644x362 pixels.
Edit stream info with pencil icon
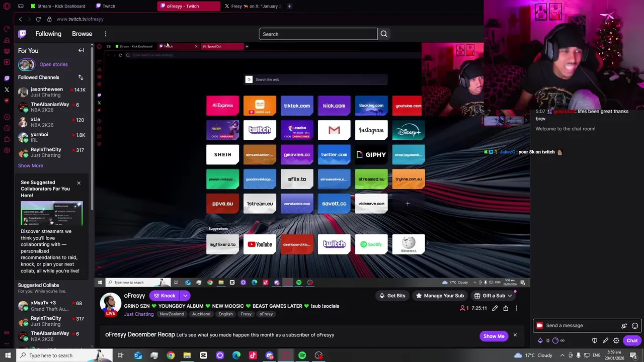click(x=495, y=308)
